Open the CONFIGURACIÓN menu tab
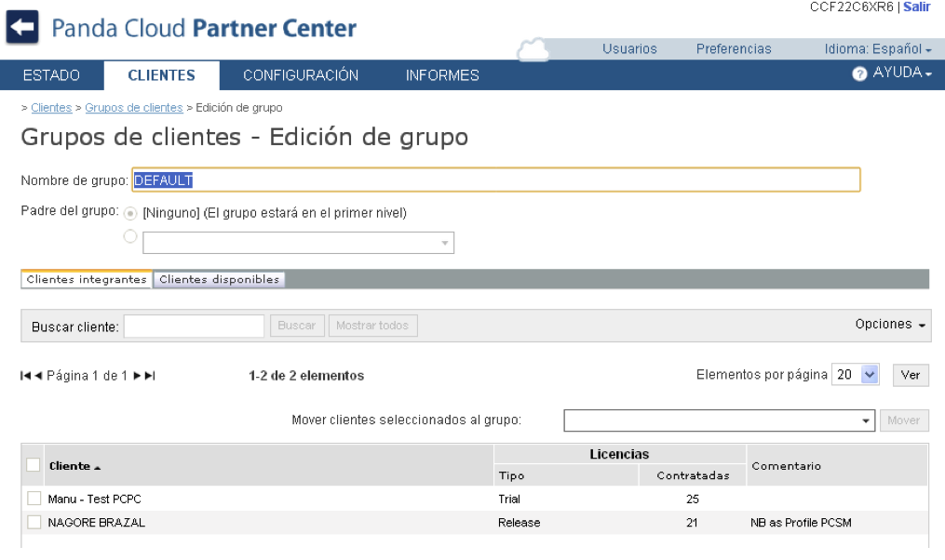Viewport: 945px width, 560px height. tap(301, 75)
